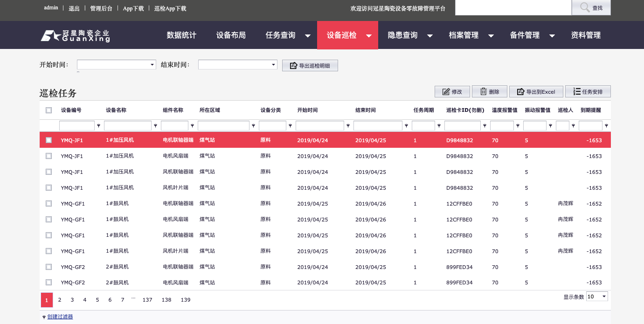This screenshot has width=644, height=324.
Task: Click filter icon for 巡检人 column
Action: (x=573, y=126)
